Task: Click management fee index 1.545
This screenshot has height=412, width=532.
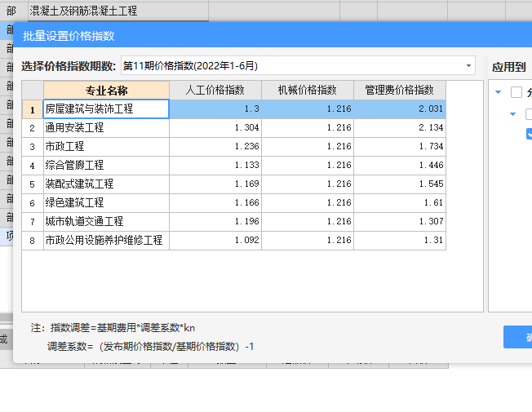Action: pyautogui.click(x=400, y=184)
